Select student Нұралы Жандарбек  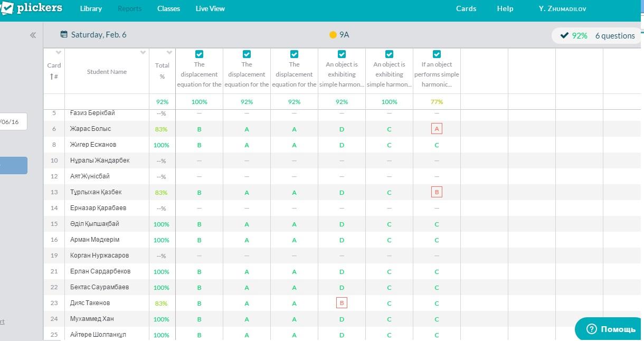[x=100, y=160]
